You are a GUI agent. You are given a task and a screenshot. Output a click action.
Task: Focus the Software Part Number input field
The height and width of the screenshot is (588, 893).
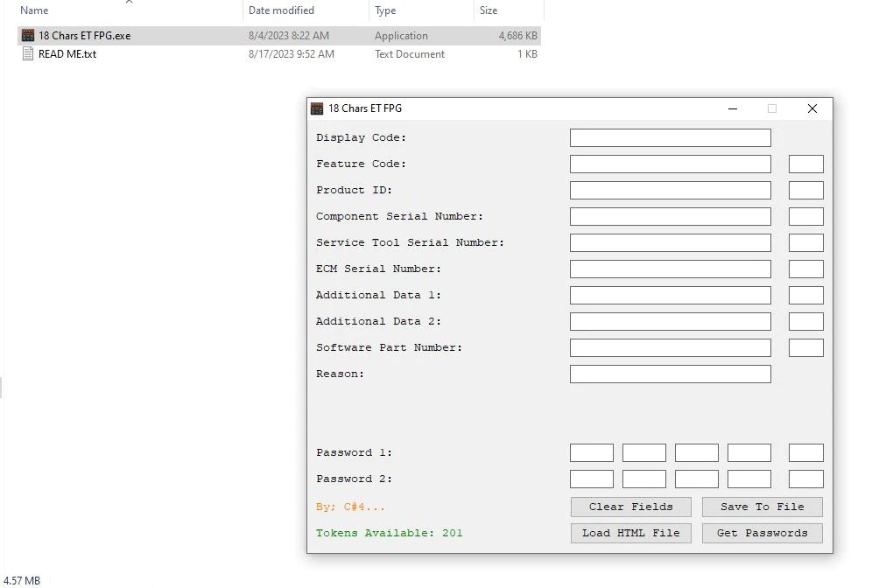(670, 347)
